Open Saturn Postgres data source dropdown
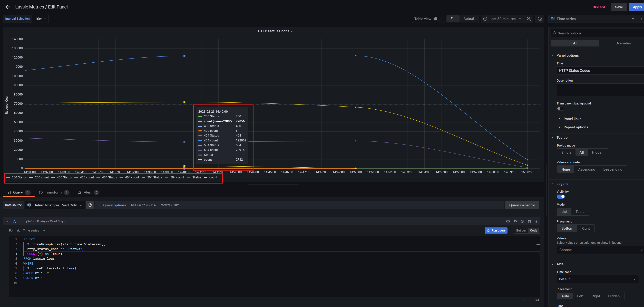 (55, 205)
